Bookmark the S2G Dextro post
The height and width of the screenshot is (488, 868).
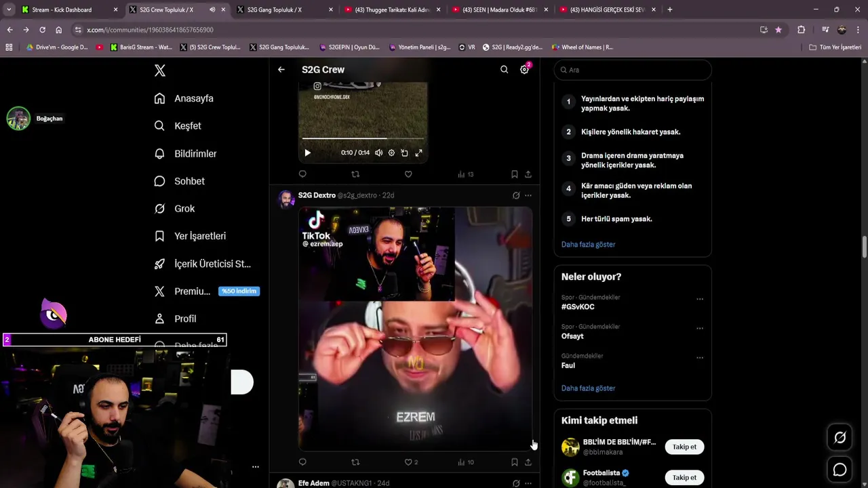point(515,462)
